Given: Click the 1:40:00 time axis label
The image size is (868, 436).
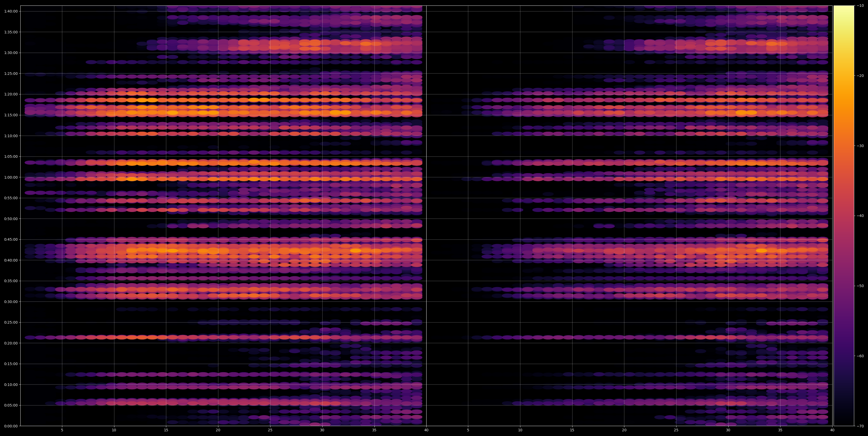Looking at the screenshot, I should pos(11,11).
